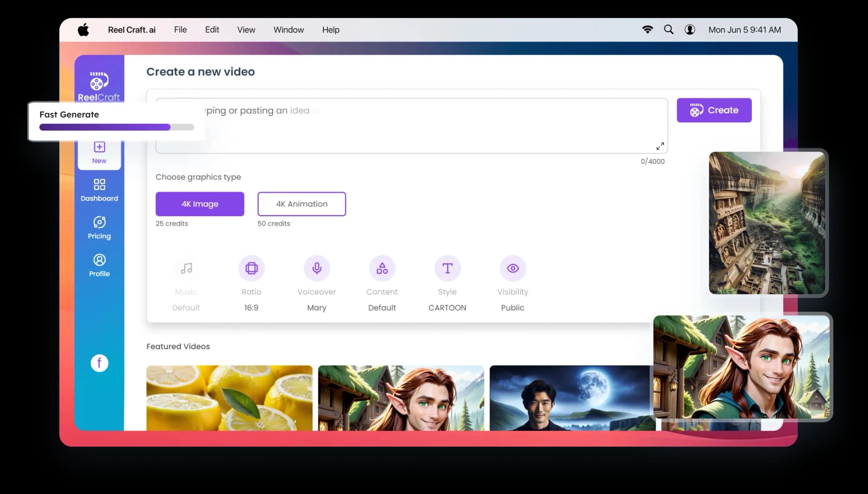
Task: Drag the Fast Generate progress slider
Action: (x=169, y=126)
